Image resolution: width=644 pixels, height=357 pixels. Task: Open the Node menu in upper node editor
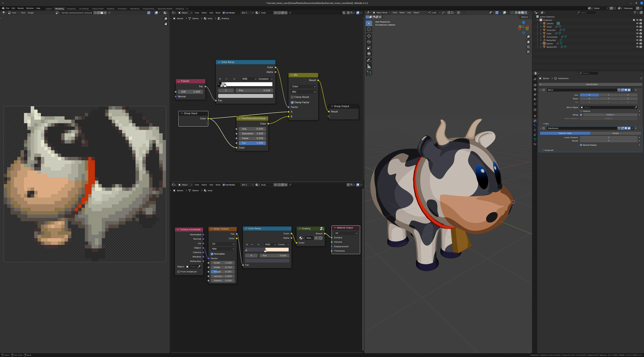[218, 13]
